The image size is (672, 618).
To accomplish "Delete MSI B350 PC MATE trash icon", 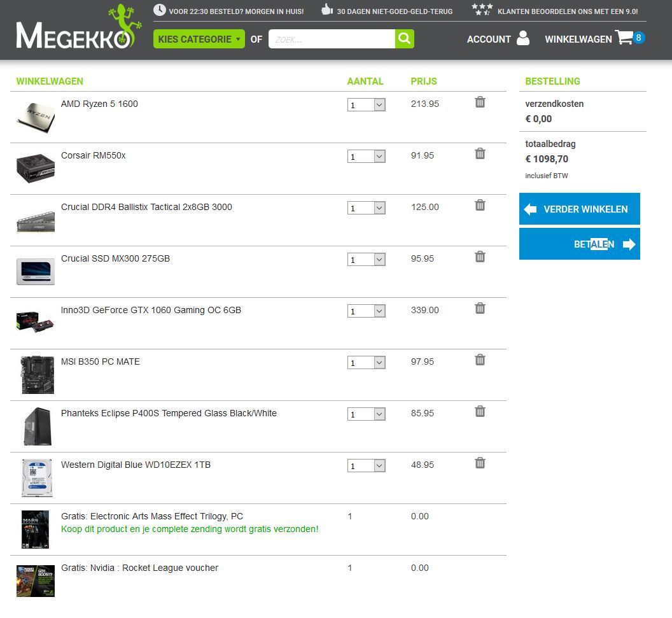I will tap(480, 360).
